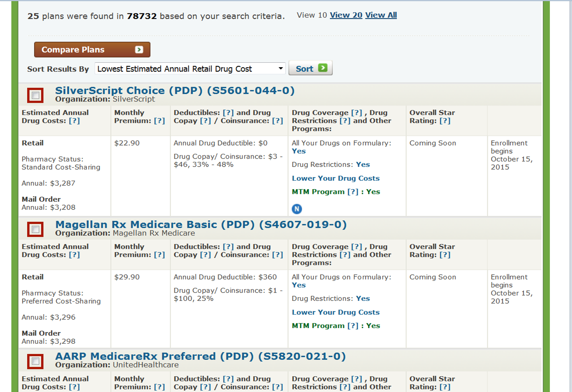Select Organization: UnitedHealthcare text

[117, 365]
